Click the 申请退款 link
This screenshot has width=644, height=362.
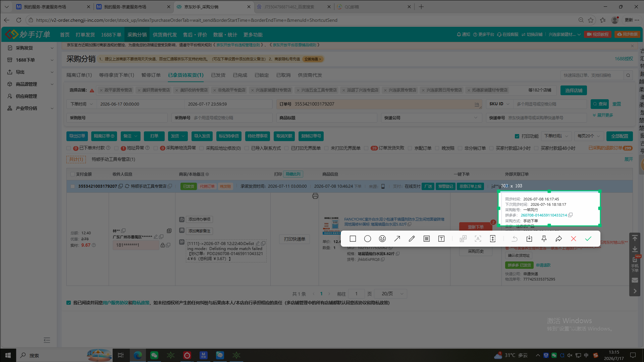point(543,265)
